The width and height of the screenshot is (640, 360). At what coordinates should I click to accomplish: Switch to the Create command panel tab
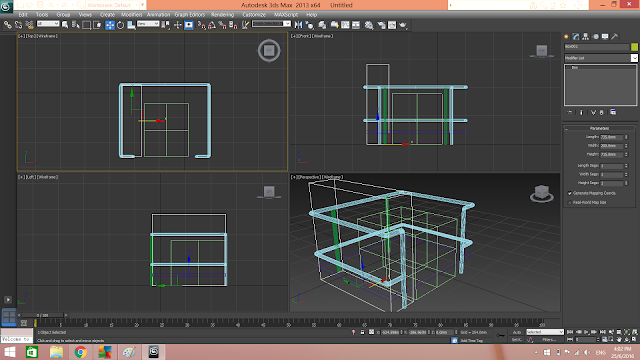[x=566, y=37]
